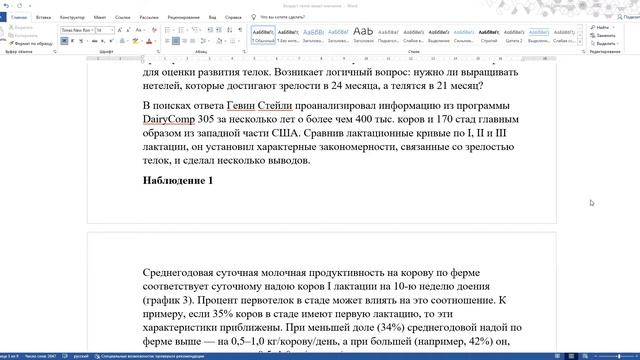The height and width of the screenshot is (360, 640).
Task: Apply red font color
Action: coord(149,41)
